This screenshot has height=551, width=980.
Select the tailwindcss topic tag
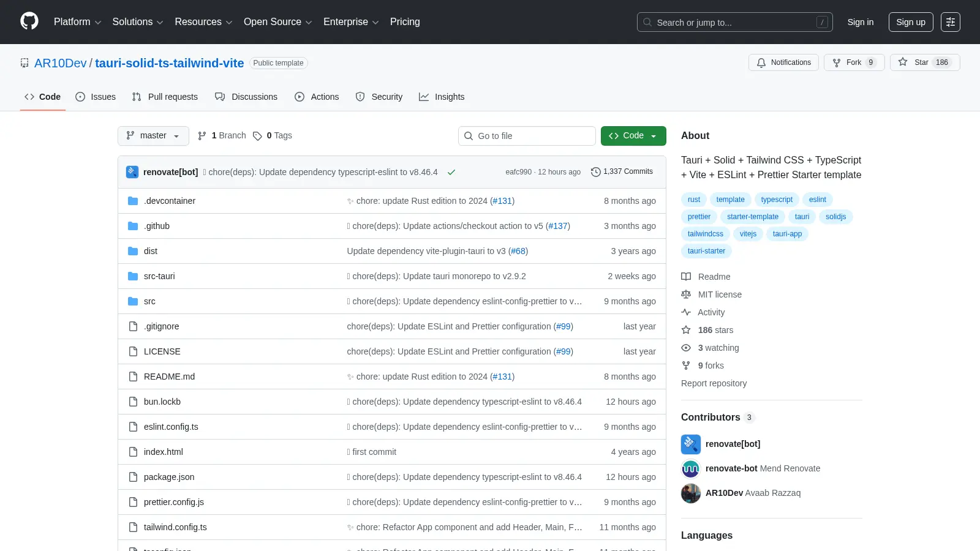coord(706,234)
